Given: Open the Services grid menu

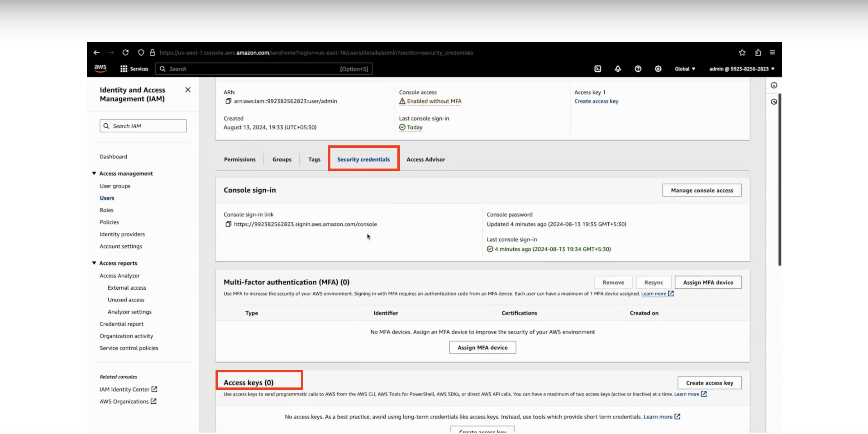Looking at the screenshot, I should pos(134,69).
